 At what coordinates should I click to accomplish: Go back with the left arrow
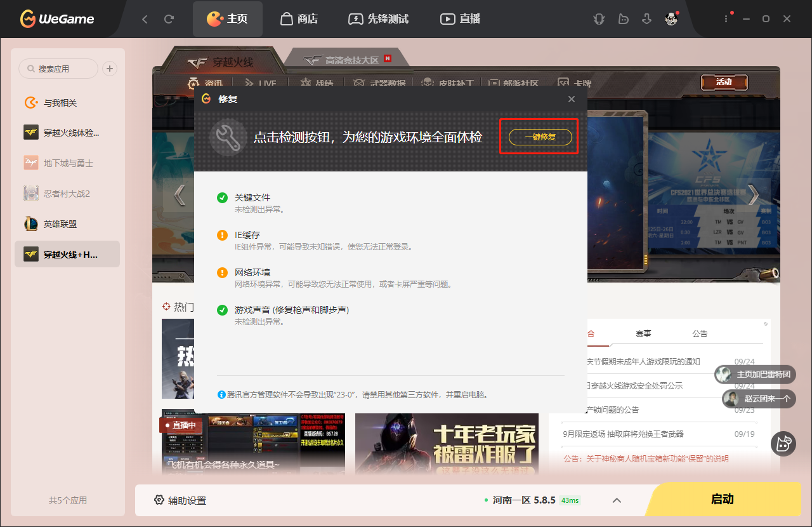[x=145, y=19]
